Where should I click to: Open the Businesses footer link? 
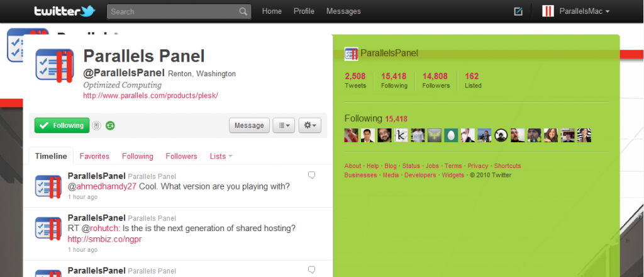[360, 175]
